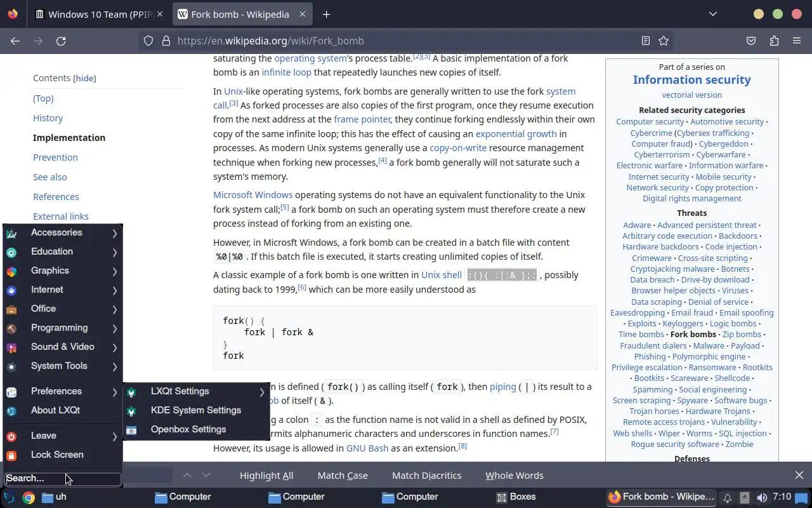Viewport: 812px width, 508px height.
Task: Open the 'Unix shell' link
Action: pos(442,275)
